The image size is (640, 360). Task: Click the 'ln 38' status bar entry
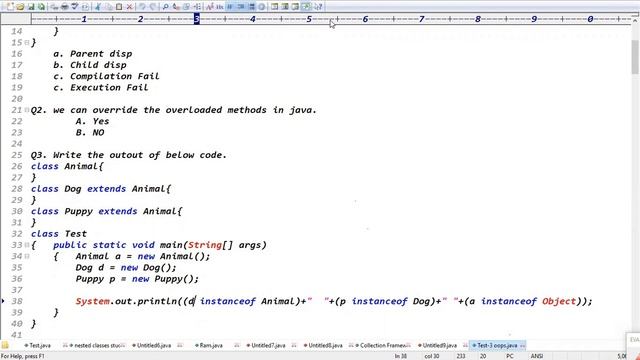[401, 356]
